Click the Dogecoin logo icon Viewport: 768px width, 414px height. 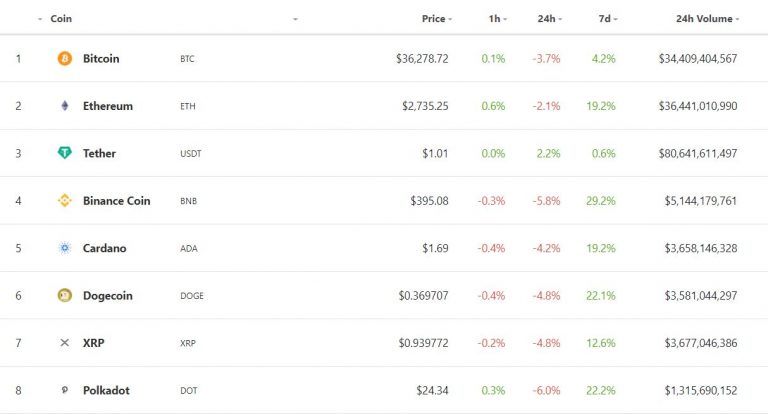tap(65, 295)
